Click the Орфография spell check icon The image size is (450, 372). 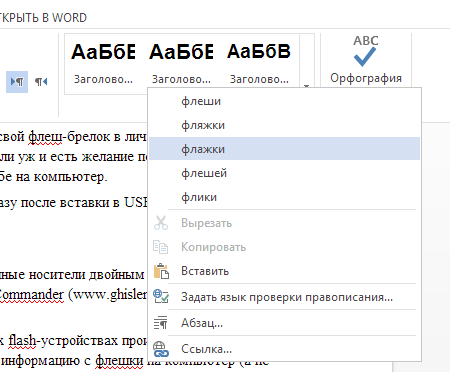(365, 51)
